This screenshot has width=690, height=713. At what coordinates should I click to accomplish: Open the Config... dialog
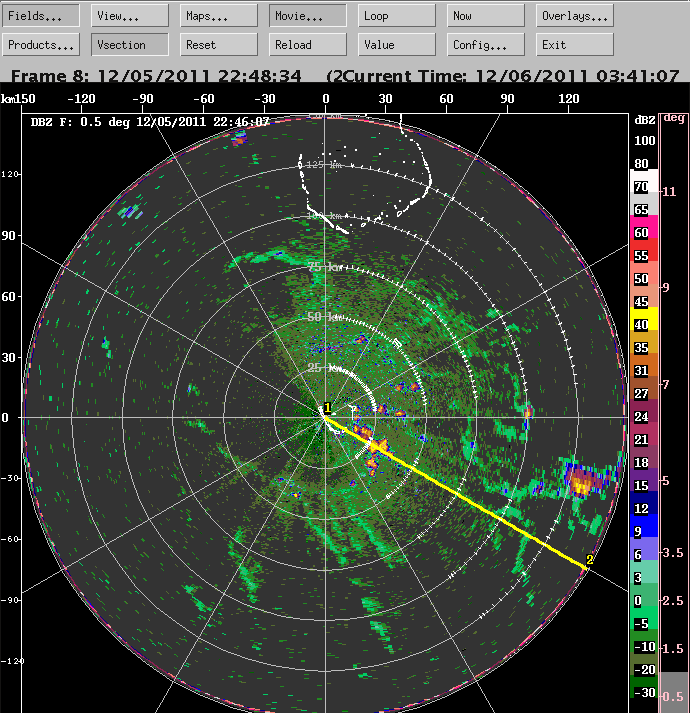coord(486,45)
